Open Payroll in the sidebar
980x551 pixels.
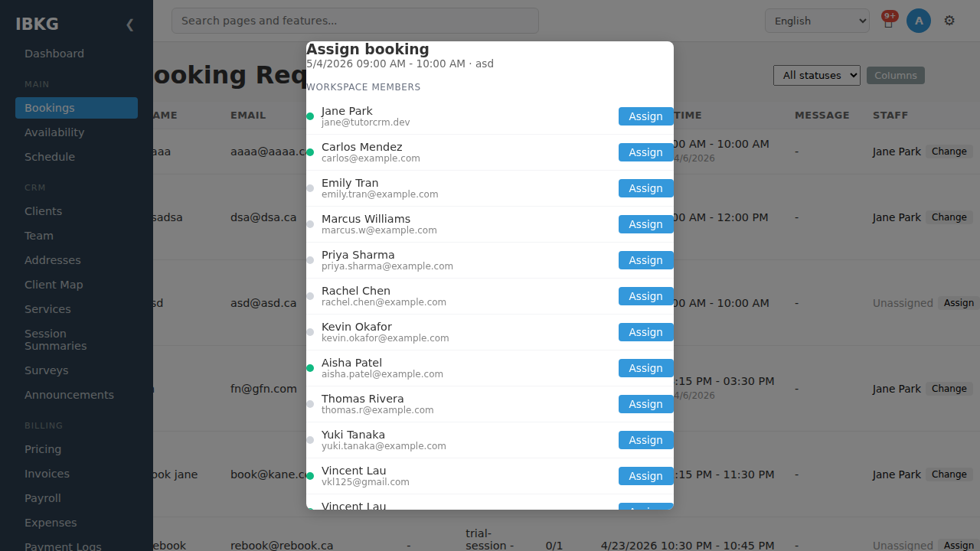click(x=77, y=498)
